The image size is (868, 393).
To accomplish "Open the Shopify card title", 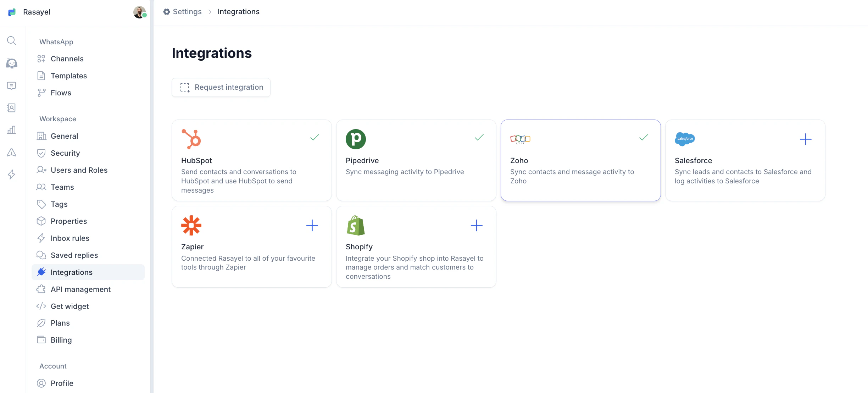I will coord(359,247).
